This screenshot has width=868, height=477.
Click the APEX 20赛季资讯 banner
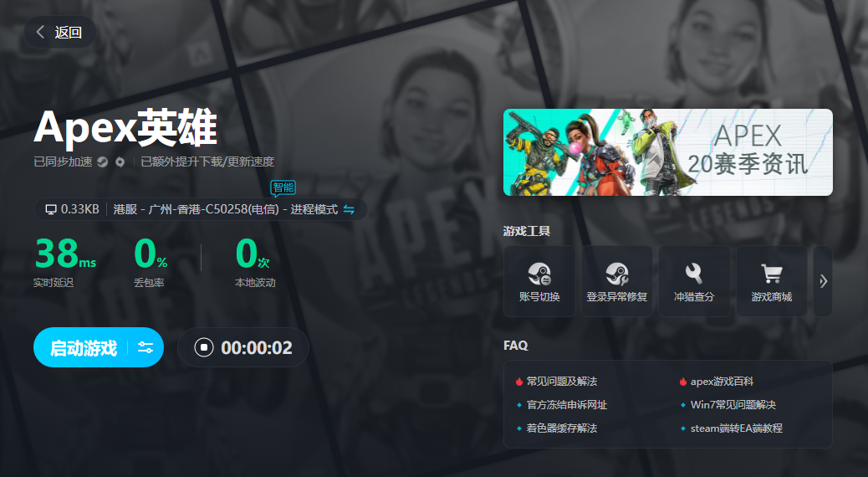(x=667, y=152)
